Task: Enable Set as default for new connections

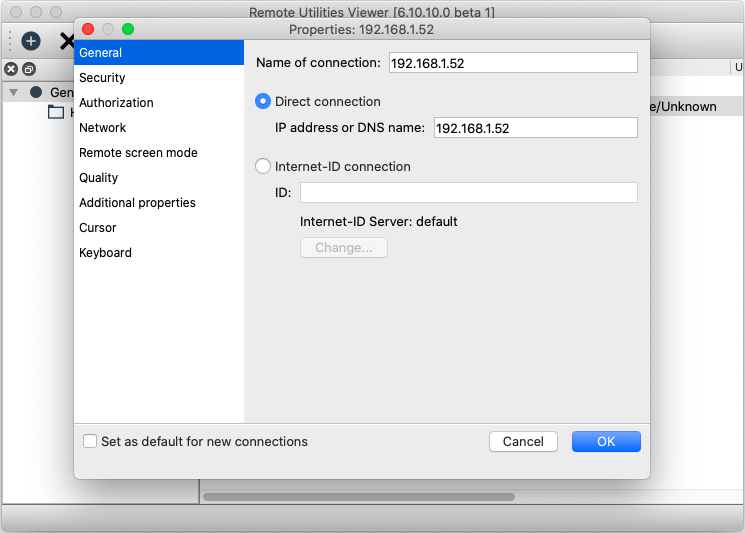Action: pos(90,441)
